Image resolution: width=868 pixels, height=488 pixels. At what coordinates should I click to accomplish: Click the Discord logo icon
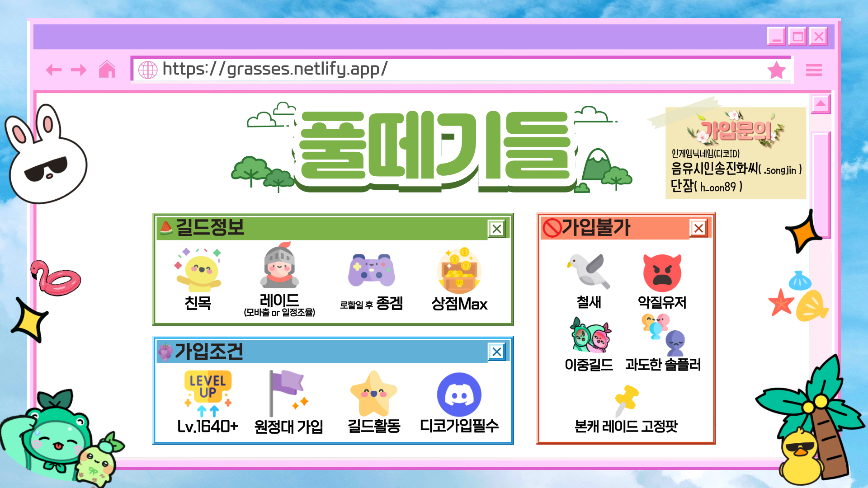[459, 394]
